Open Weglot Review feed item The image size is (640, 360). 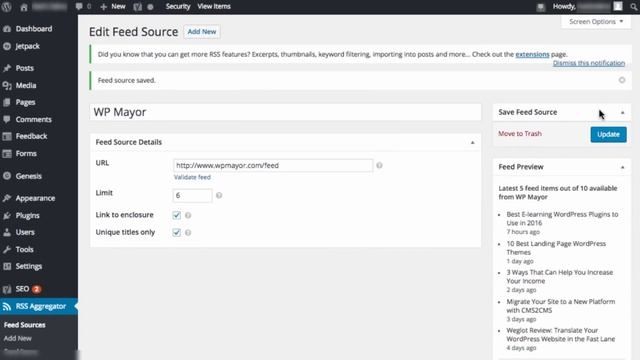coord(560,335)
